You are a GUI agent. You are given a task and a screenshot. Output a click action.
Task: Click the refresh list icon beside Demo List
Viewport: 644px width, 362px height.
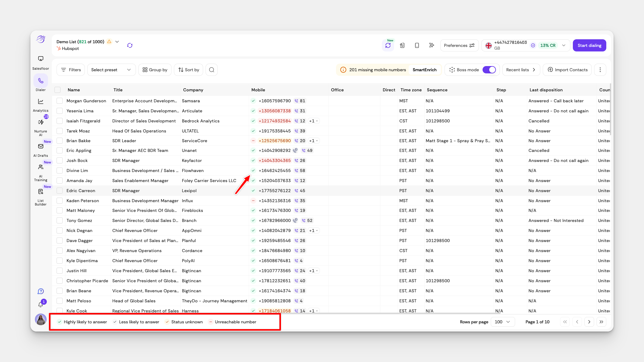tap(130, 45)
